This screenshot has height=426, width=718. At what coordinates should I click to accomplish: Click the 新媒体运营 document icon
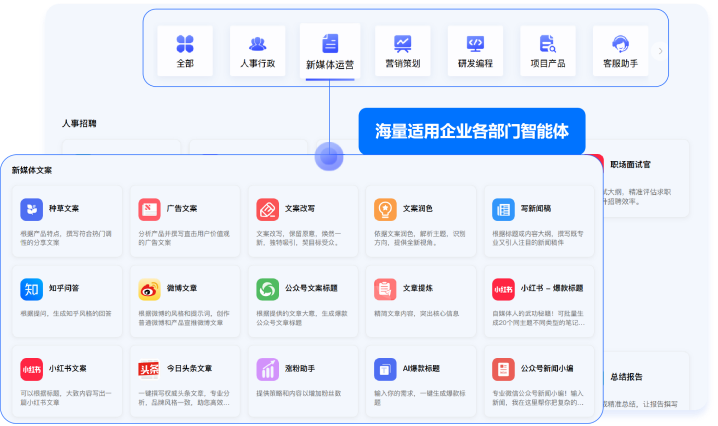click(330, 44)
